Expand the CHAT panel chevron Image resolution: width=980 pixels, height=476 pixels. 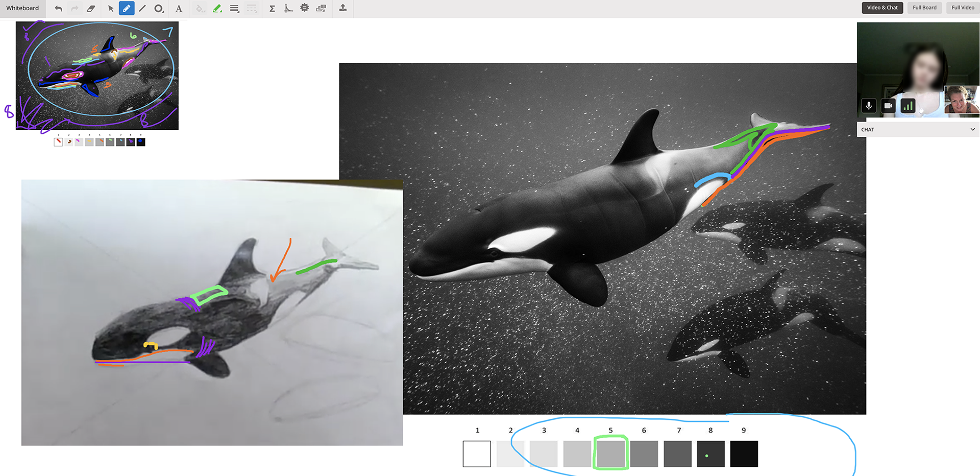pyautogui.click(x=972, y=130)
